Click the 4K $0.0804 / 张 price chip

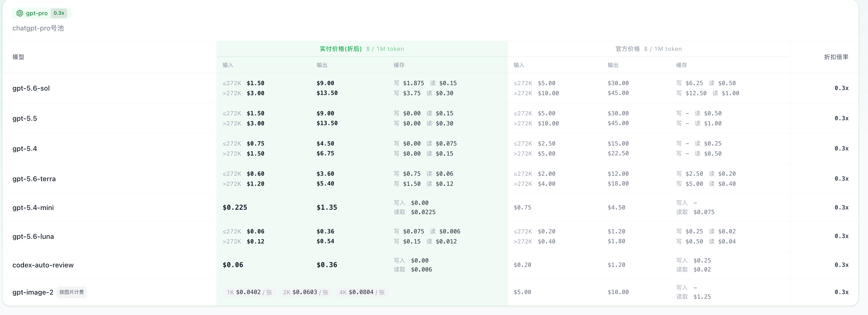362,292
